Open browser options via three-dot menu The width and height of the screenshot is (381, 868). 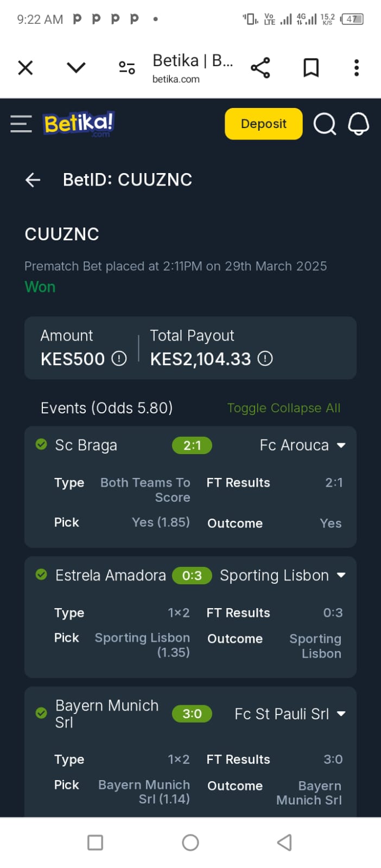pos(356,67)
